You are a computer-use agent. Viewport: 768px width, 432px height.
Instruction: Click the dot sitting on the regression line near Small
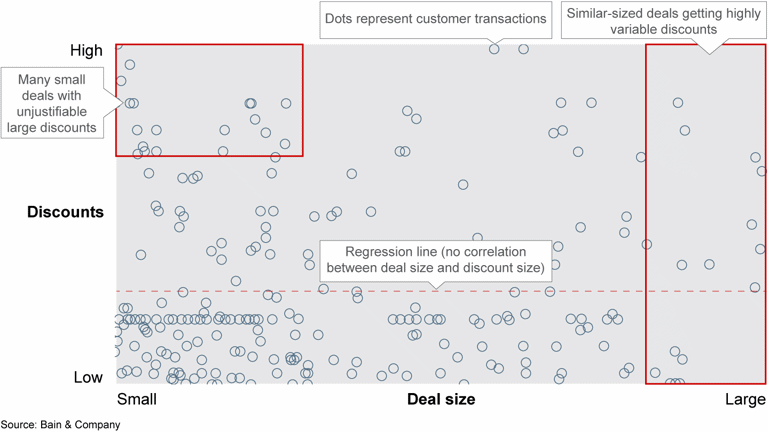(x=183, y=292)
